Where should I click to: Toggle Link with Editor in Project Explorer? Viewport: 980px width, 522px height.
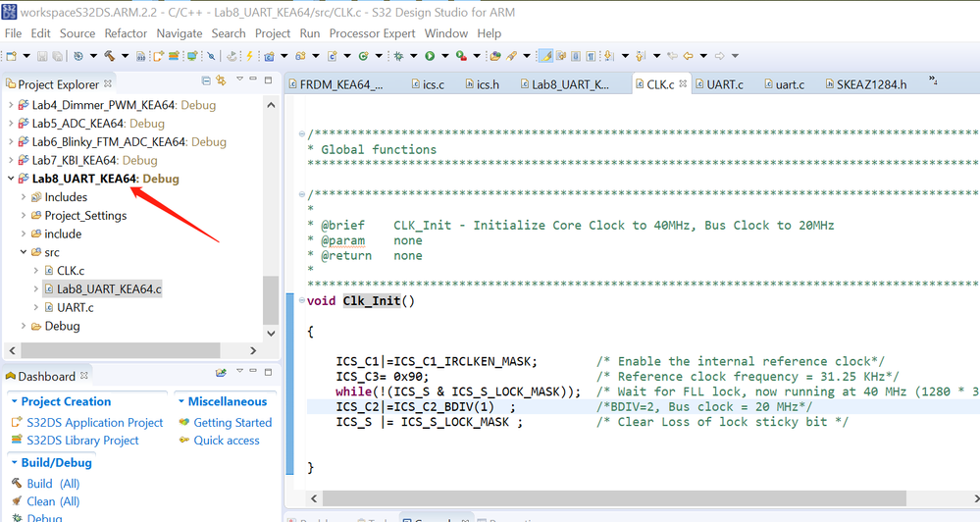click(x=221, y=80)
